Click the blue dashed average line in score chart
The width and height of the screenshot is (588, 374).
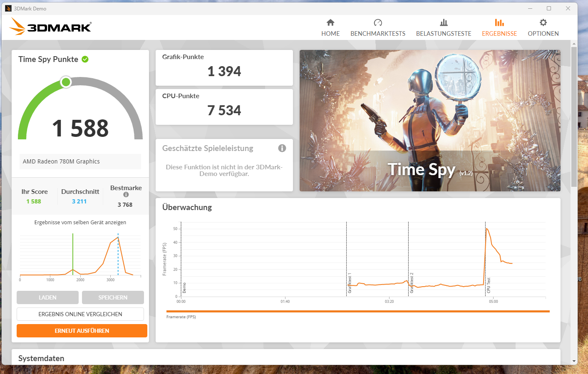[x=118, y=254]
